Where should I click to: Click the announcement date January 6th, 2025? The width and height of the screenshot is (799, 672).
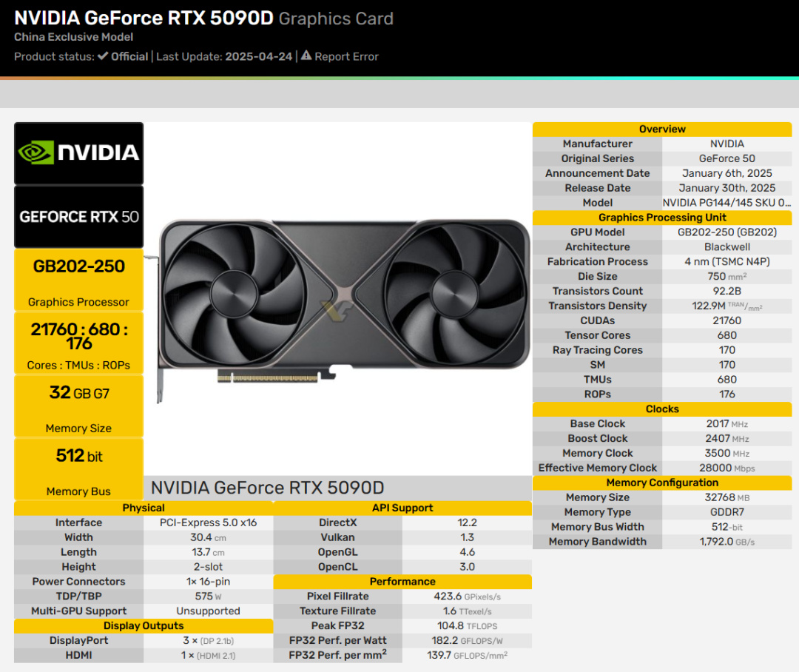[727, 173]
